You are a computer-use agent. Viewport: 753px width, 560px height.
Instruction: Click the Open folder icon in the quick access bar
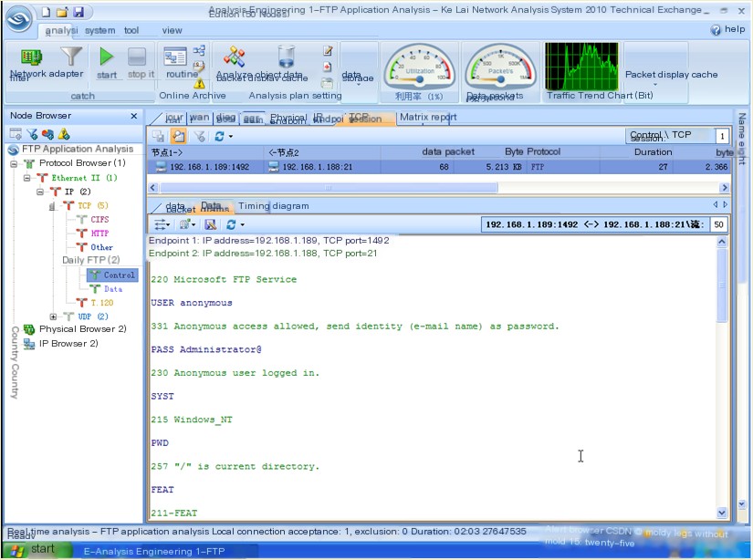point(62,12)
